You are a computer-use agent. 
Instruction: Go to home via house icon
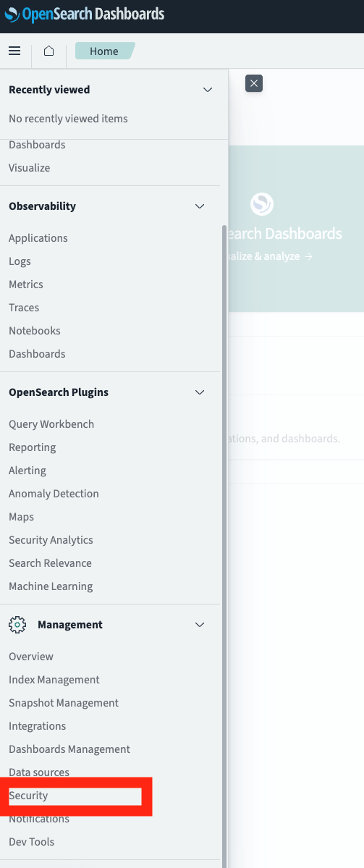click(x=48, y=51)
